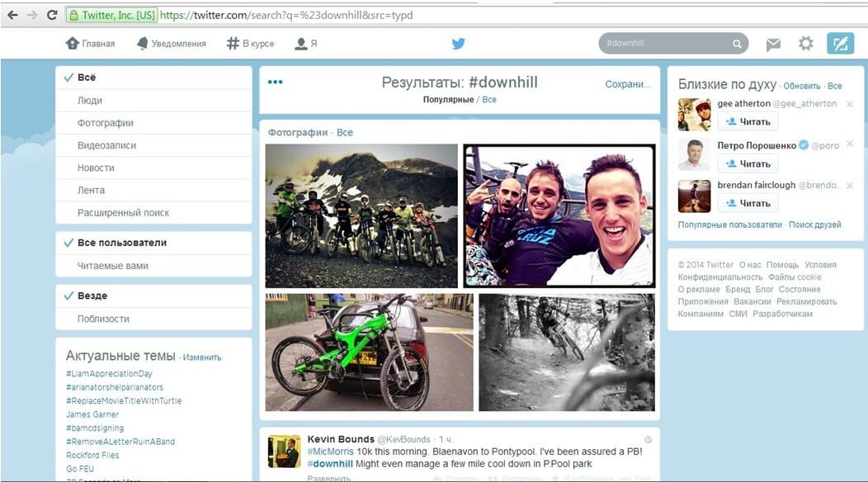Filter results by Видеозаписи
Viewport: 868px width, 482px height.
[154, 145]
